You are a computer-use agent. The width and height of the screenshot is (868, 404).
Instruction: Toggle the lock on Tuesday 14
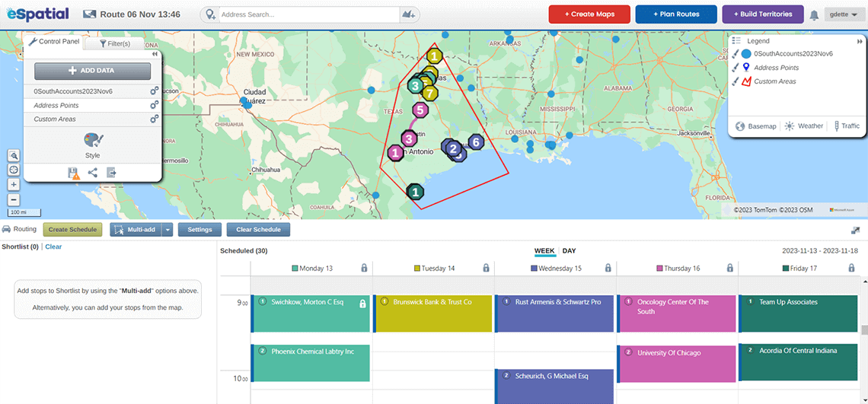[486, 268]
